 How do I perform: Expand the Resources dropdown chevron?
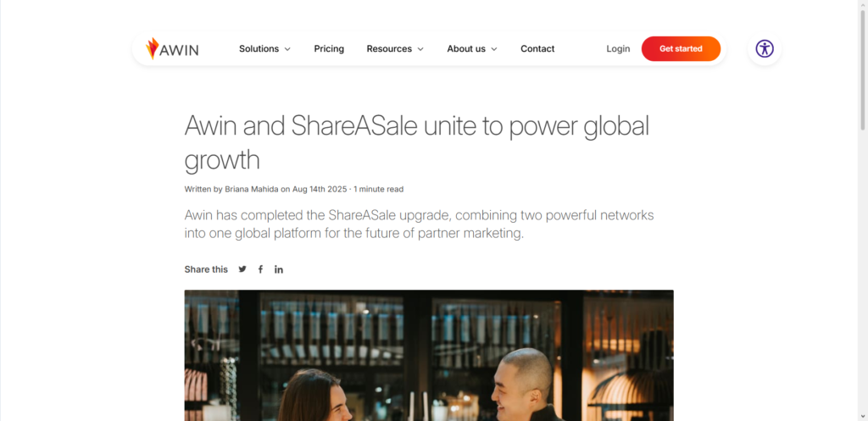point(420,49)
